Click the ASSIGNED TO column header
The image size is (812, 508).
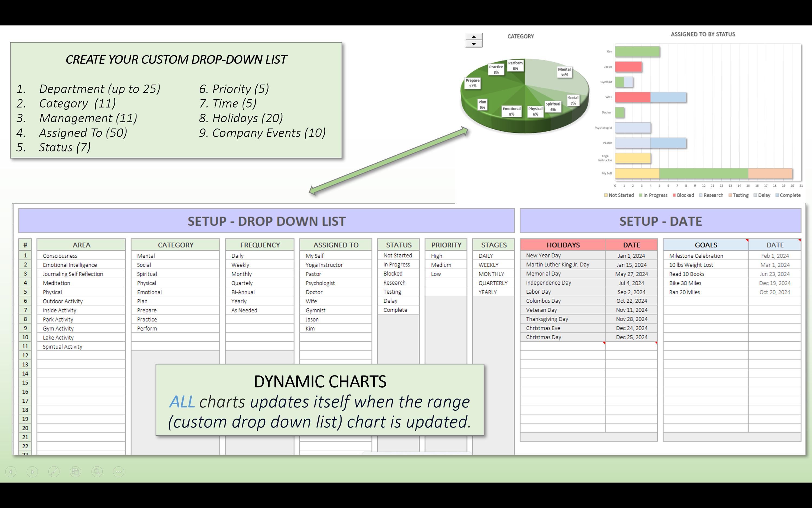coord(336,245)
